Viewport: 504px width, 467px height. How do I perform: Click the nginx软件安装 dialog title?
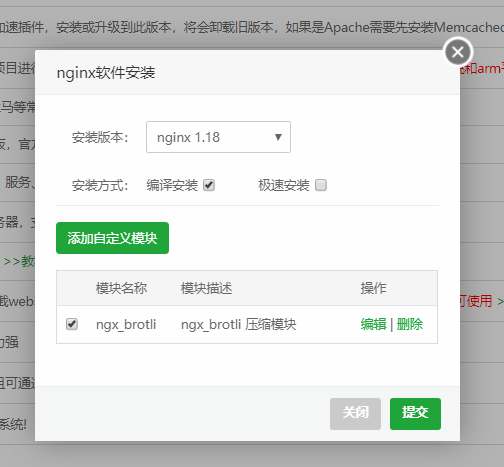(x=106, y=73)
